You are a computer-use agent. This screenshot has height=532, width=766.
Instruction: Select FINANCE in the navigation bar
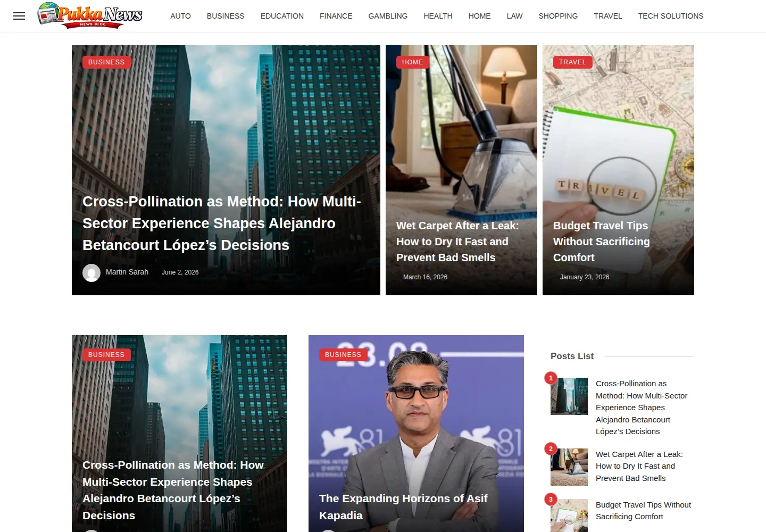point(336,16)
